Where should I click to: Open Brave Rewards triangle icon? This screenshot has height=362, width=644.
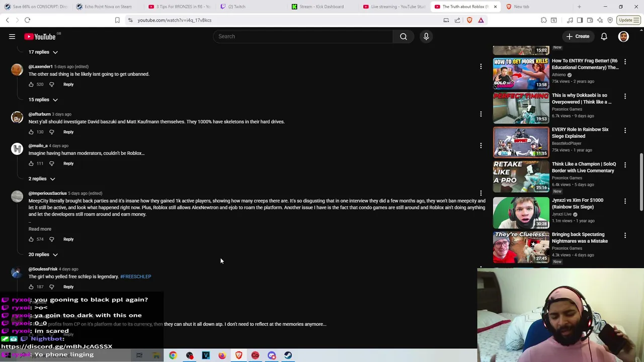point(481,20)
